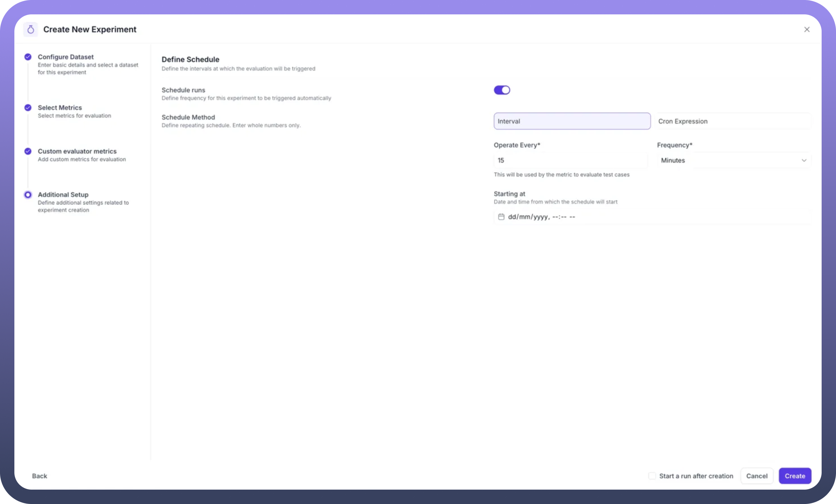Click the Additional Setup current step circle
The image size is (836, 504).
28,194
